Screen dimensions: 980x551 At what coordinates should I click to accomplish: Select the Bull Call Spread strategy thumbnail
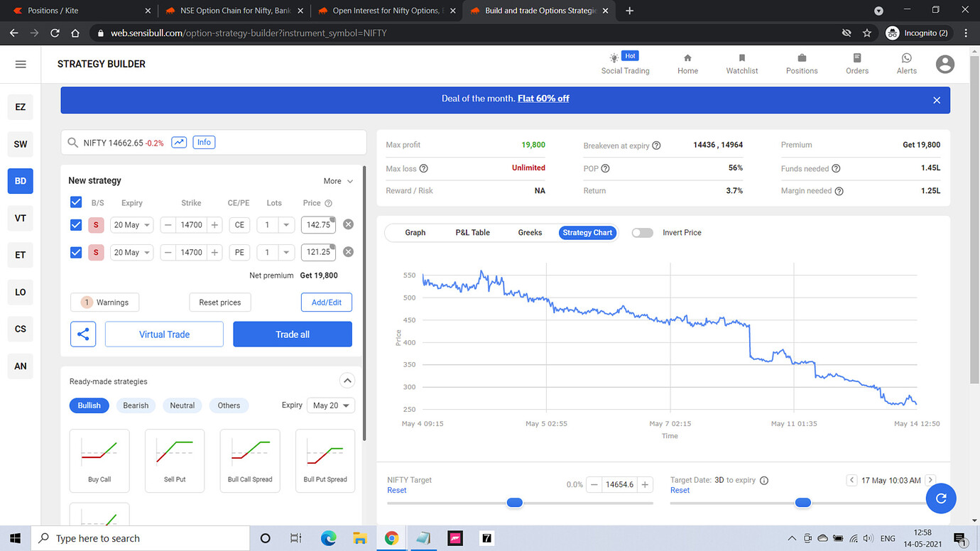(249, 460)
